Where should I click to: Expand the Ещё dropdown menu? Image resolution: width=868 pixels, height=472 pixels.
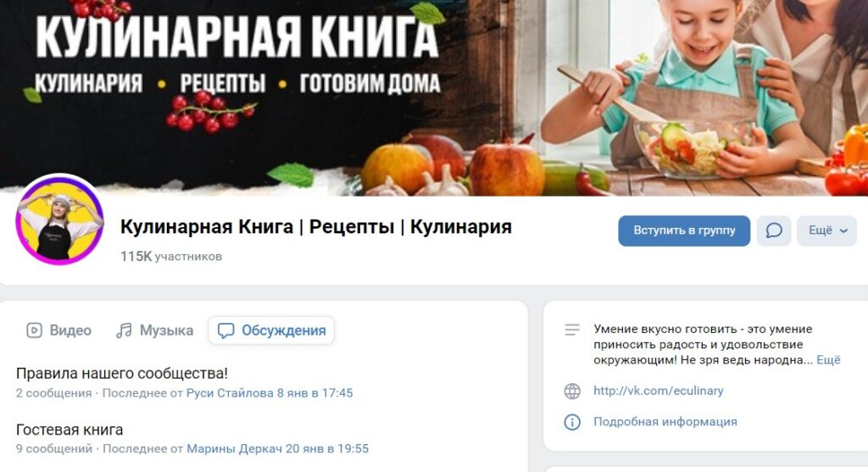pyautogui.click(x=827, y=230)
